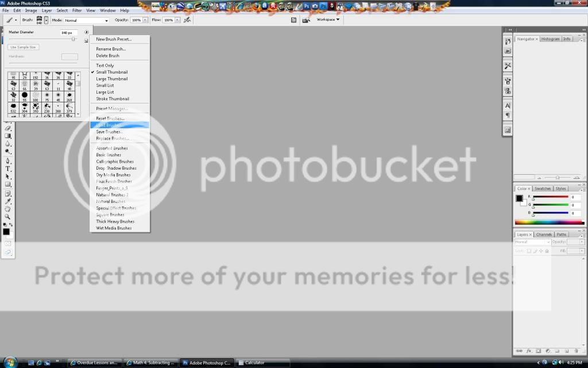Toggle the brush preset picker arrow
The width and height of the screenshot is (588, 368).
[x=46, y=20]
